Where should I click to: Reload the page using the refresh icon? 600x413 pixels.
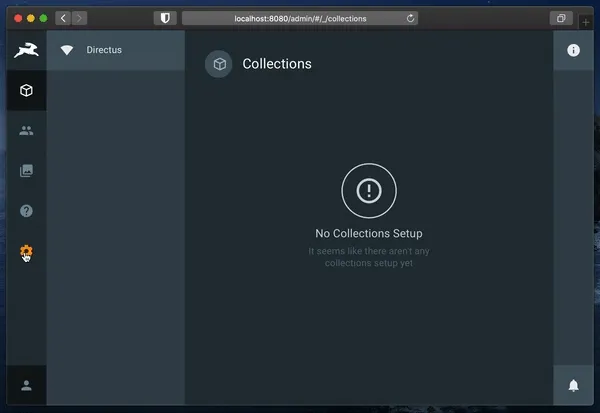[x=411, y=18]
